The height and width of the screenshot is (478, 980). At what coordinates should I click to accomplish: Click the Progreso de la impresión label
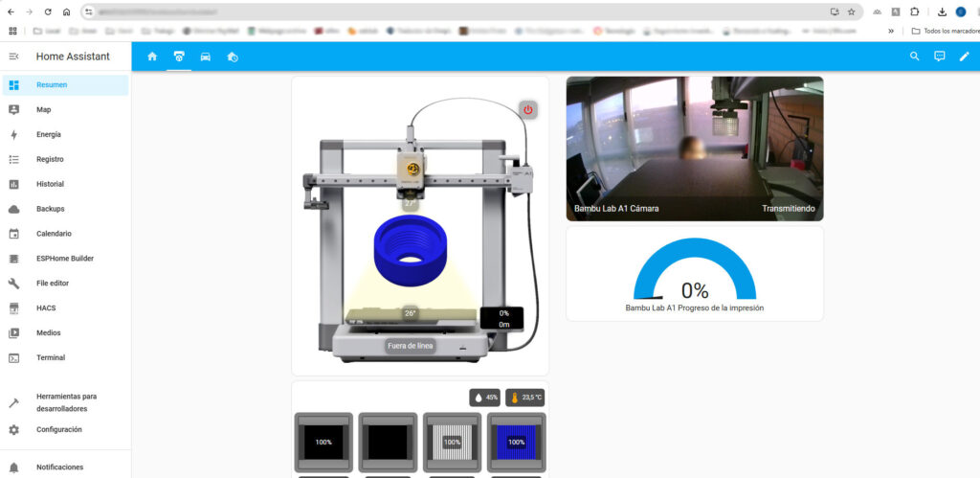(x=695, y=307)
